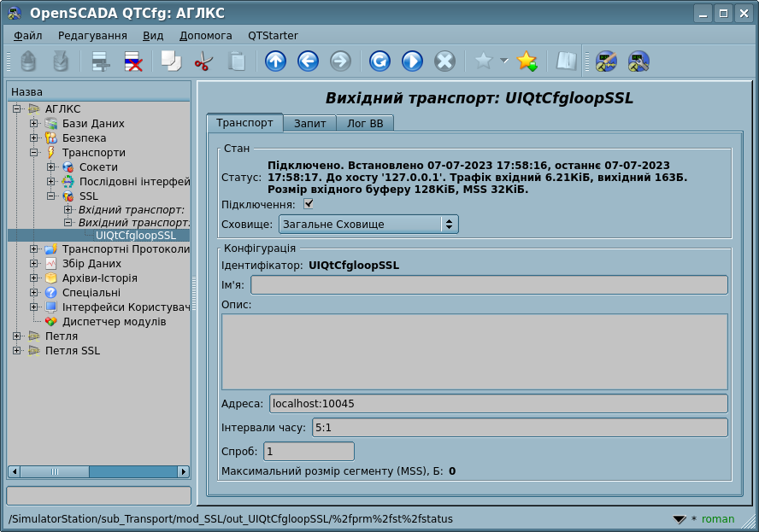
Task: Open the manual book icon
Action: [566, 61]
